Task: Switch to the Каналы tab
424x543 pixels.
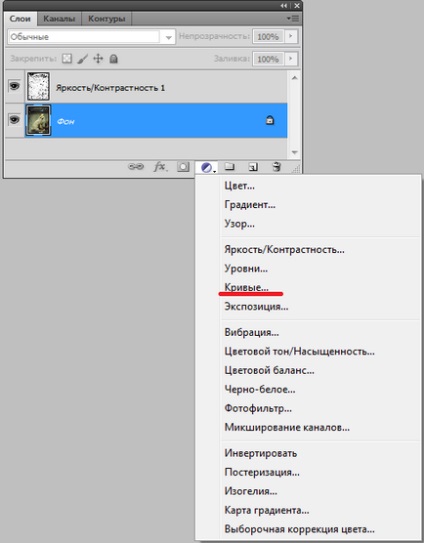Action: click(59, 19)
